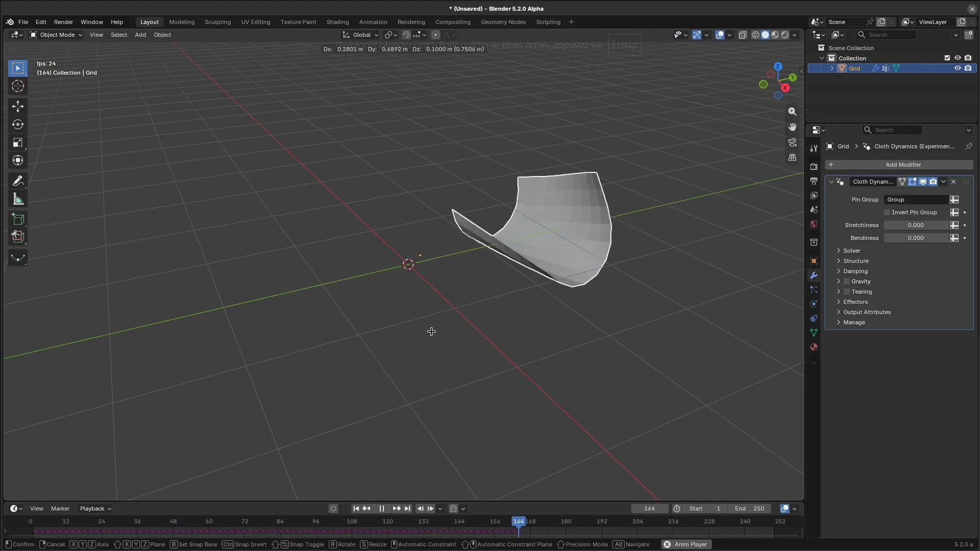Viewport: 980px width, 551px height.
Task: Expand the Grid object tree row
Action: (x=832, y=68)
